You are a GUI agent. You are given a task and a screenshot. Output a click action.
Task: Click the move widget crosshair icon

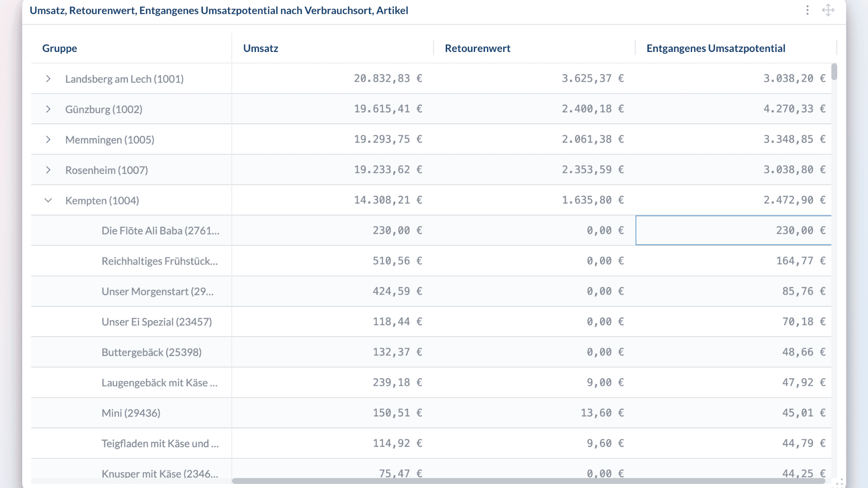(x=828, y=10)
